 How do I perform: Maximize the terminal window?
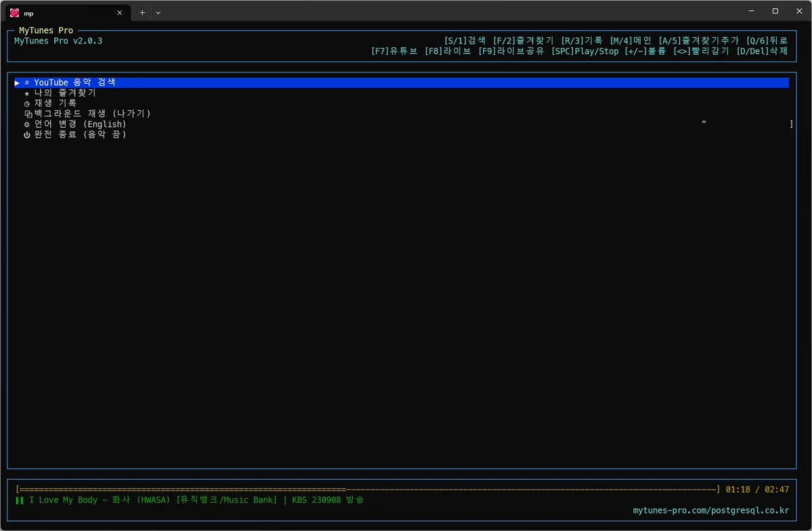tap(775, 11)
